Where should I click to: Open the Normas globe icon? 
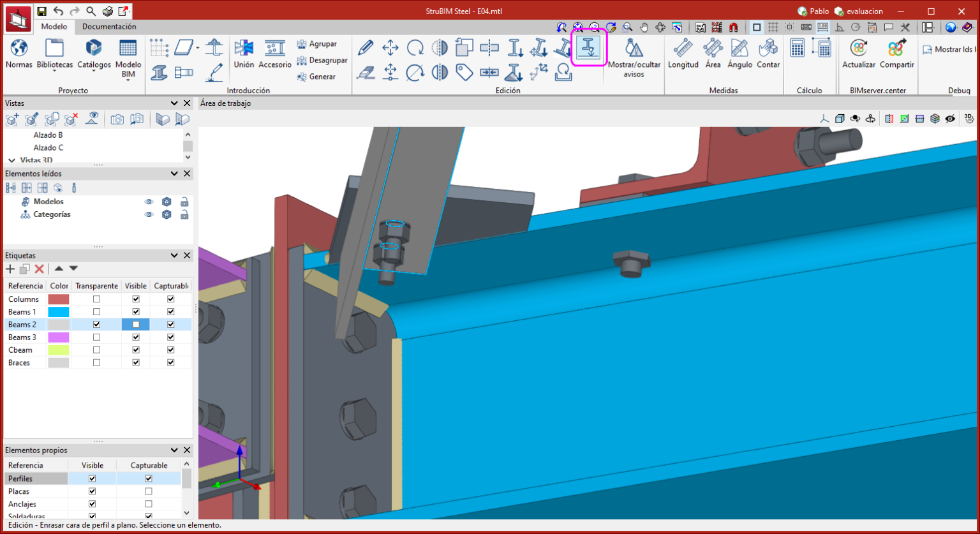[19, 48]
